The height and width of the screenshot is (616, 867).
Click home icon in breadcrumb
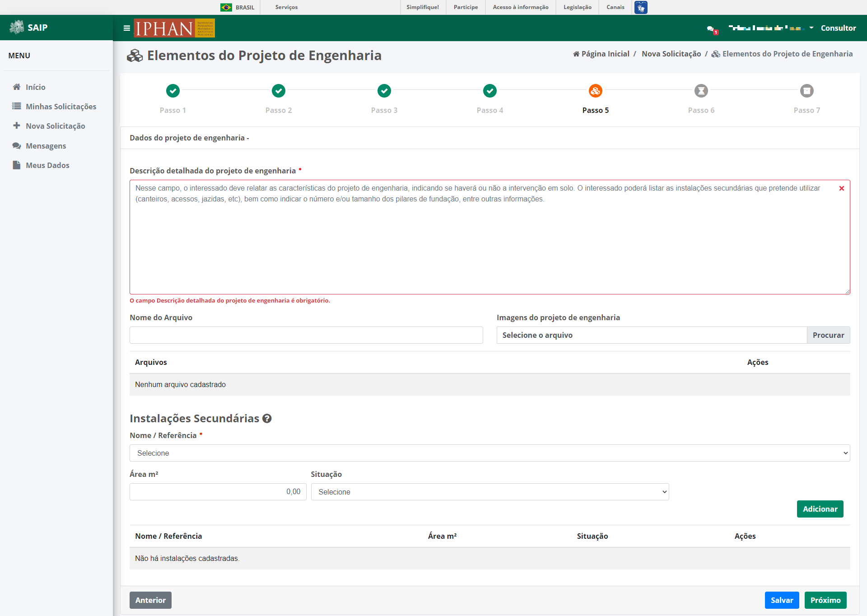[576, 54]
